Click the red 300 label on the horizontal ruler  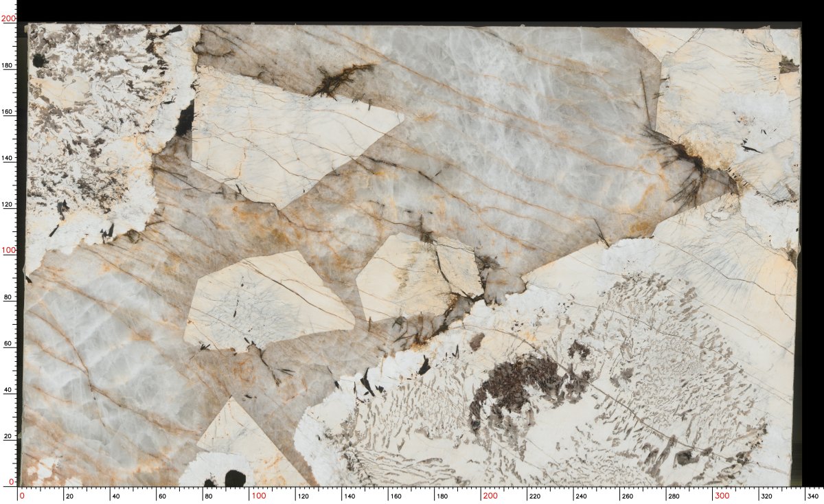[x=722, y=496]
